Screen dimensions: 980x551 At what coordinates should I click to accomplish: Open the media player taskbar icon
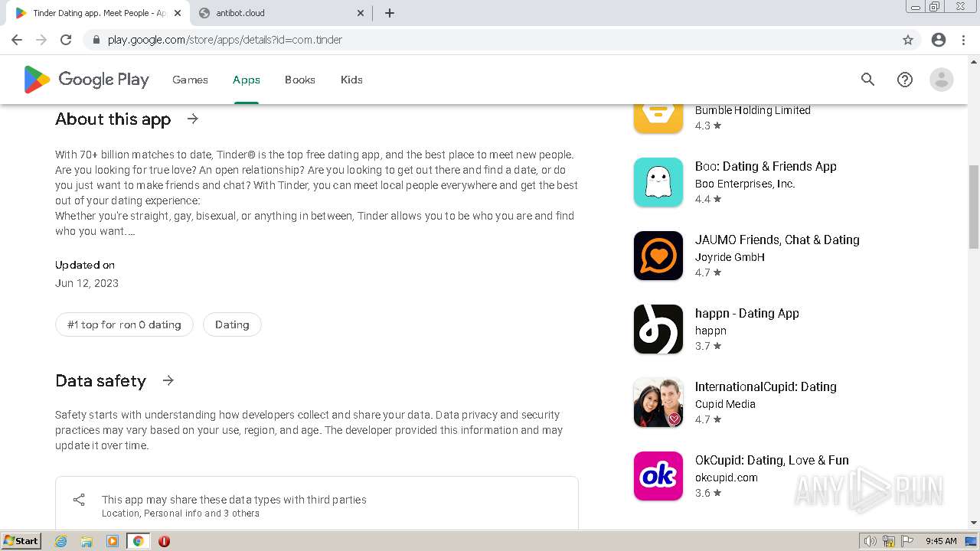click(x=113, y=541)
